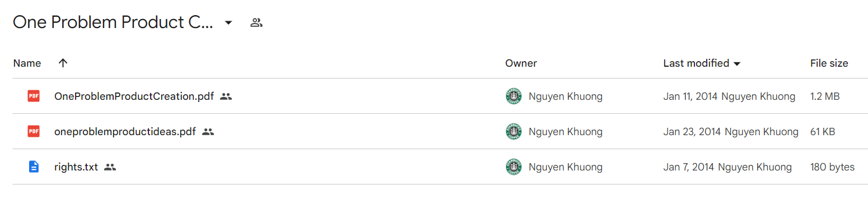Click the One Problem Product folder title
Screen dimensions: 868x203
[x=113, y=23]
